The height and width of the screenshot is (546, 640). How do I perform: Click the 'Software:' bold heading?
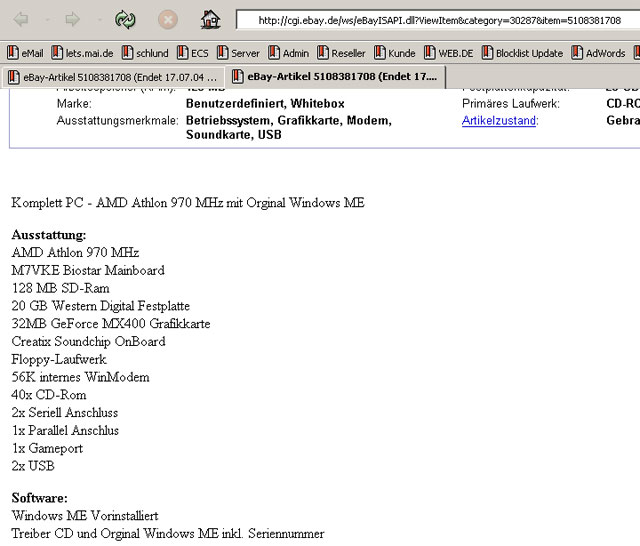(x=40, y=498)
